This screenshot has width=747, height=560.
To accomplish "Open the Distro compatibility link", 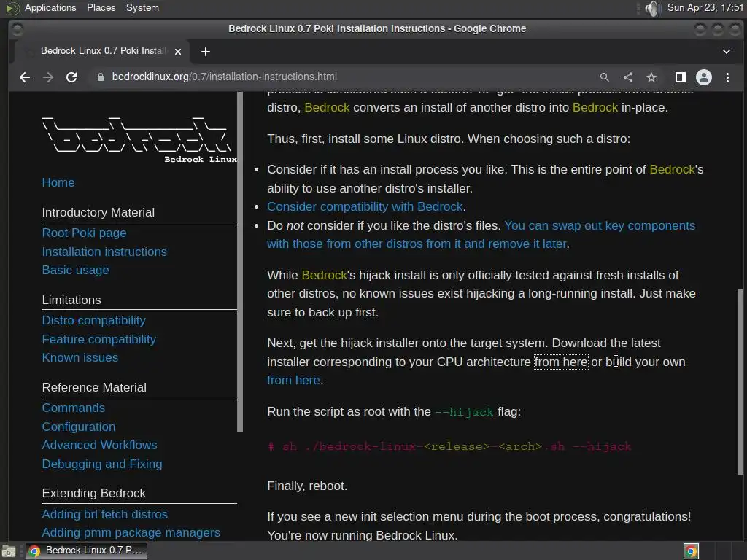I will pyautogui.click(x=94, y=321).
